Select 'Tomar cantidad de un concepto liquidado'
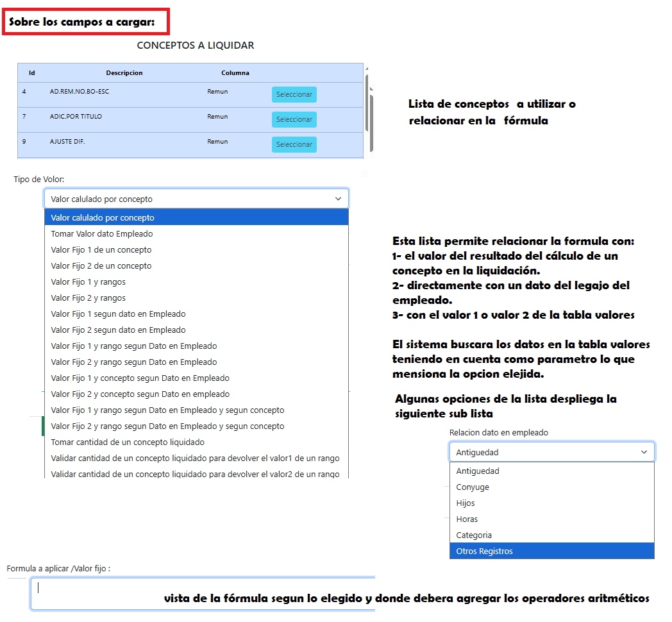 tap(196, 442)
